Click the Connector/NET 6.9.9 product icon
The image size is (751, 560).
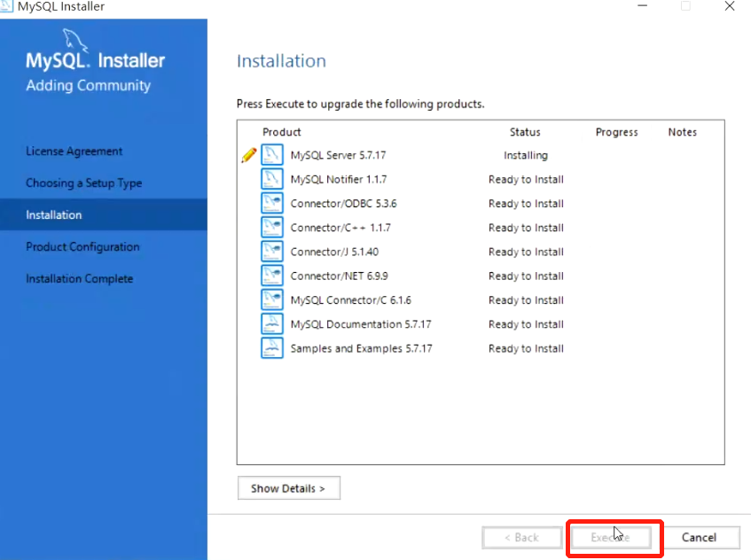pyautogui.click(x=272, y=276)
